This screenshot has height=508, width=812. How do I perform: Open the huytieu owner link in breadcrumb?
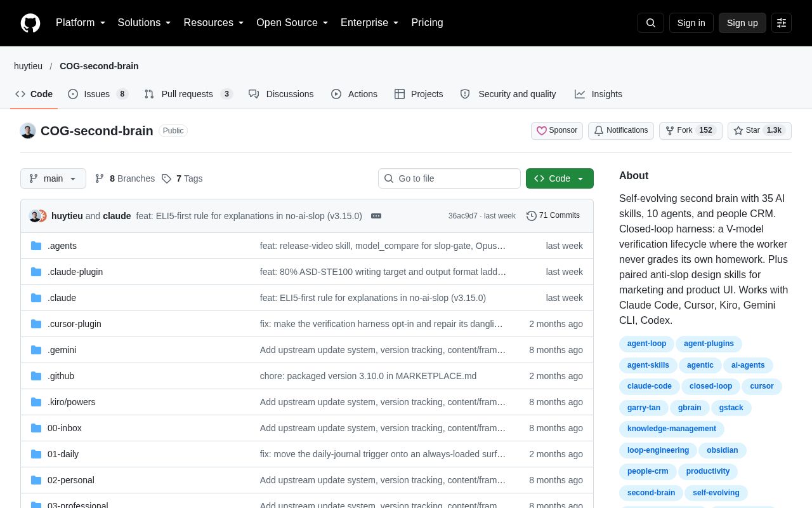(29, 66)
